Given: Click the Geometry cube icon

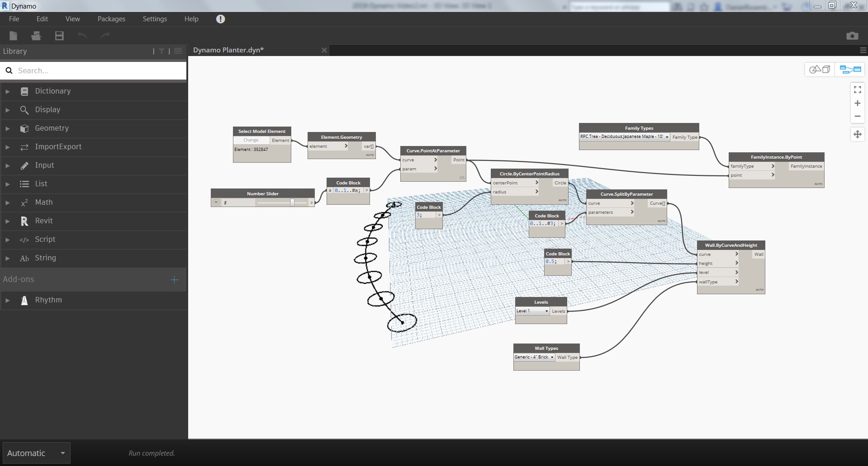Looking at the screenshot, I should pyautogui.click(x=24, y=128).
